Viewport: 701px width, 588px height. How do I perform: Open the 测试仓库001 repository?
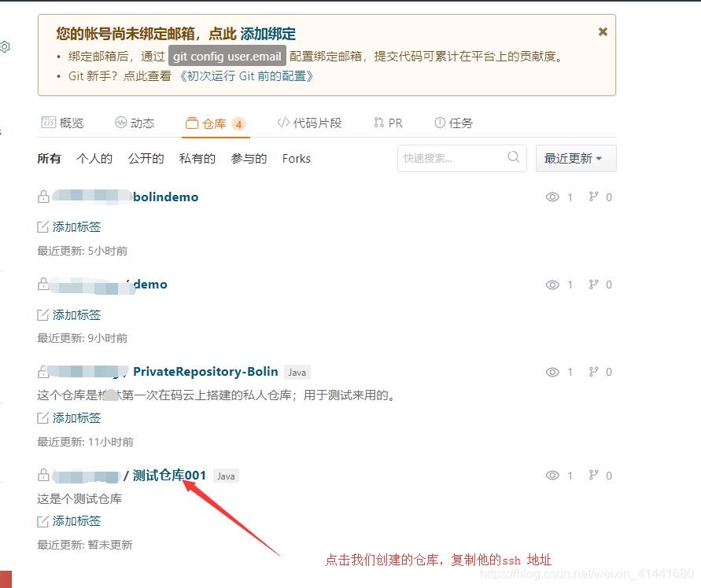point(169,476)
